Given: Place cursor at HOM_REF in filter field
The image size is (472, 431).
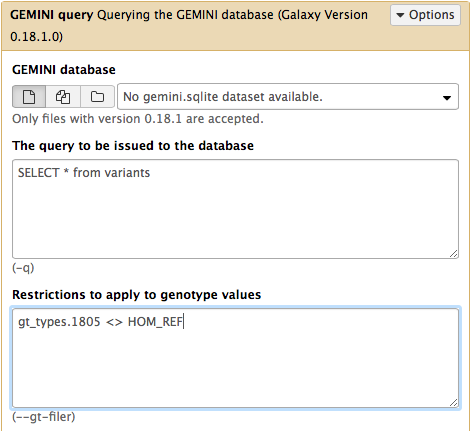Looking at the screenshot, I should pyautogui.click(x=155, y=322).
